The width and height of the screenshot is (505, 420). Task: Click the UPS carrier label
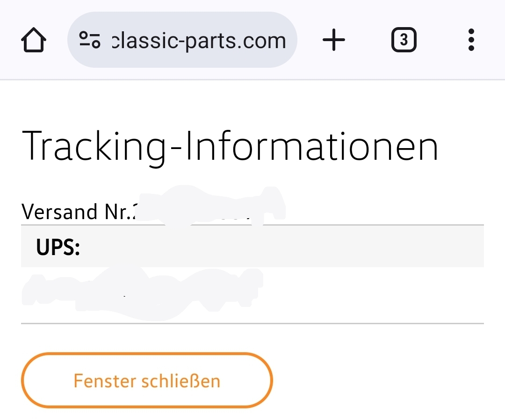[x=58, y=248]
